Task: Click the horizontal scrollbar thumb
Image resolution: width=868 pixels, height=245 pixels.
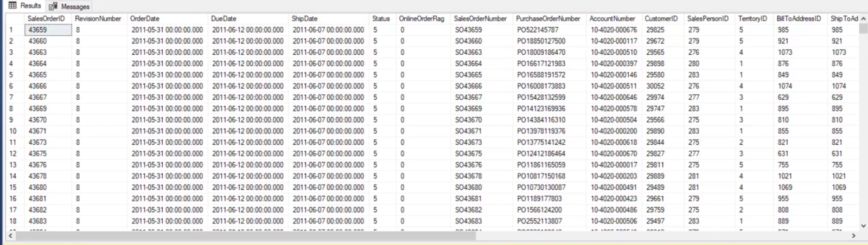Action: coord(245,236)
